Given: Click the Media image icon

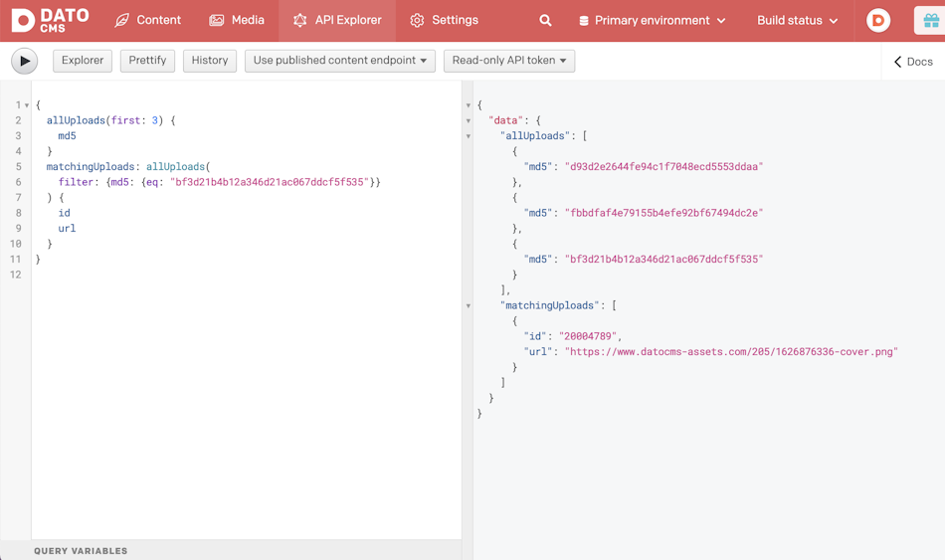Looking at the screenshot, I should 217,21.
